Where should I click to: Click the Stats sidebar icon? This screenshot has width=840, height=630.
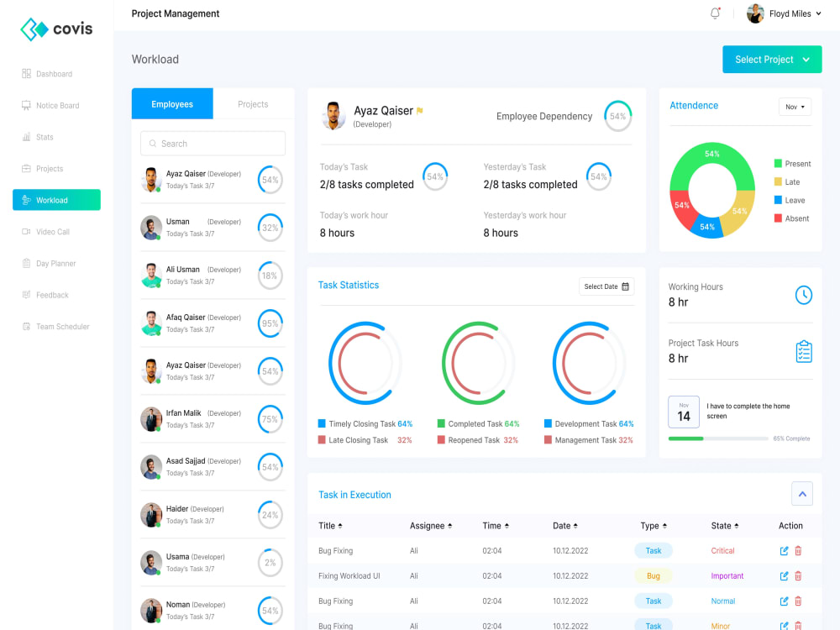(x=26, y=137)
